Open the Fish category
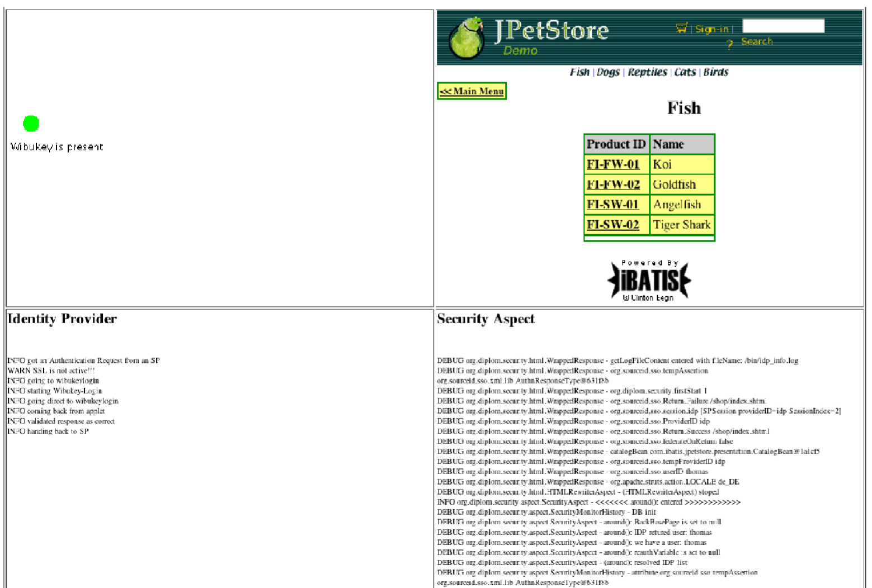The image size is (872, 588). click(579, 72)
